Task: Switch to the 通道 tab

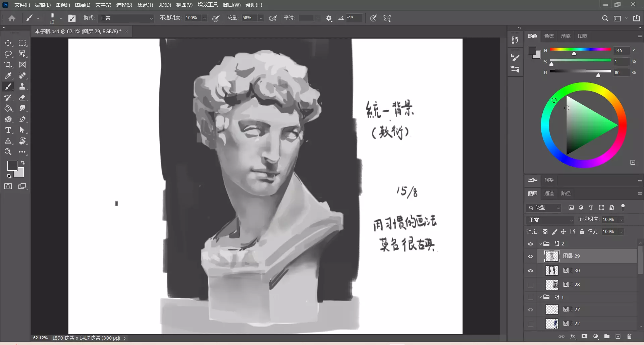Action: pos(549,193)
